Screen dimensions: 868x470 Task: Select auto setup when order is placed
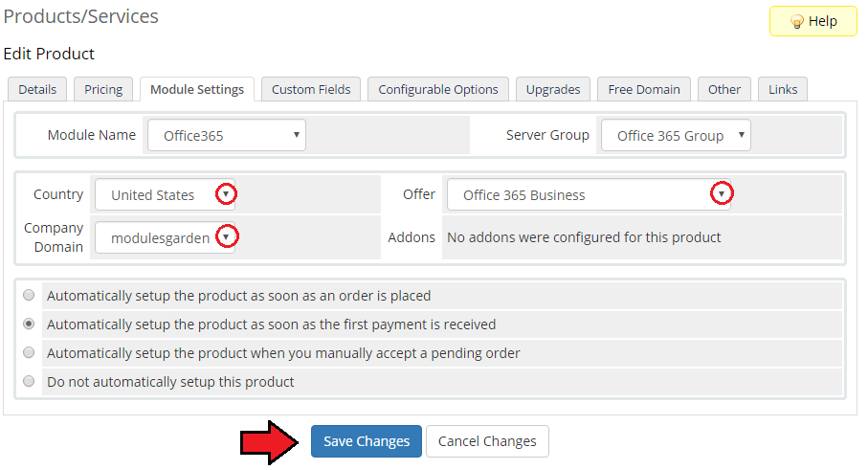pyautogui.click(x=29, y=295)
